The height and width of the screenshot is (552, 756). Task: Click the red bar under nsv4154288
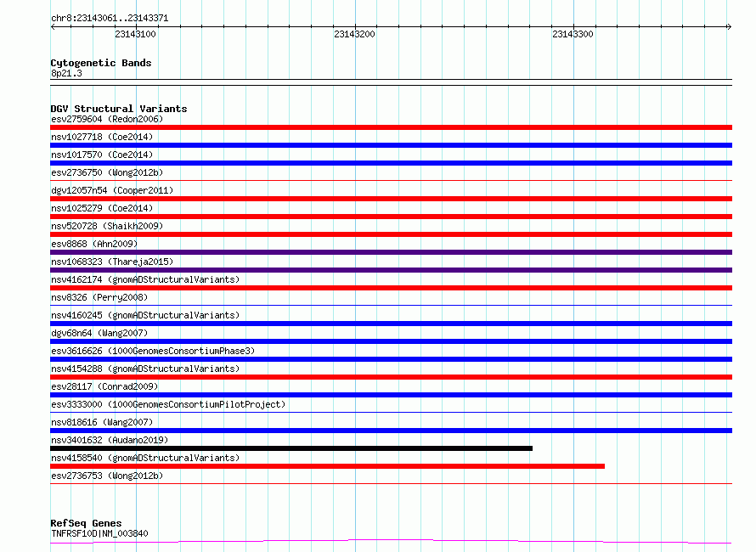pos(391,377)
